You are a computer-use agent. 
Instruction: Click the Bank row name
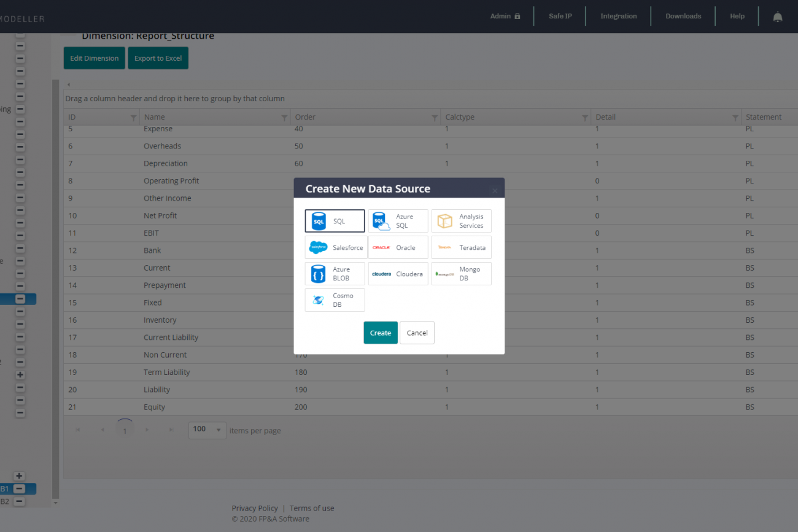[152, 250]
